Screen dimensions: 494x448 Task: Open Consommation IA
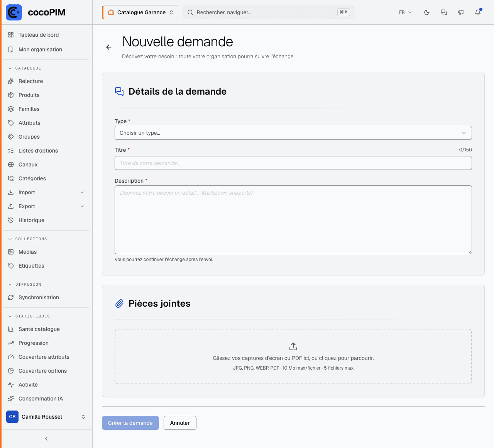tap(46, 399)
